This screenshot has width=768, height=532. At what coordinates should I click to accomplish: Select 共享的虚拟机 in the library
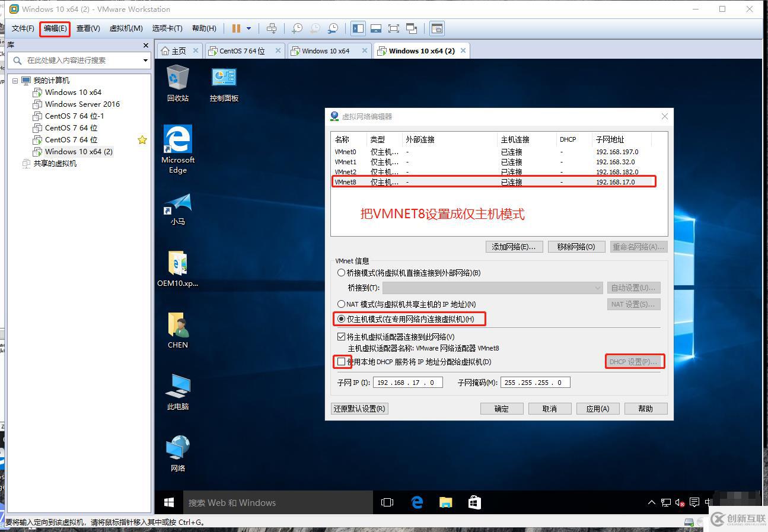tap(49, 164)
